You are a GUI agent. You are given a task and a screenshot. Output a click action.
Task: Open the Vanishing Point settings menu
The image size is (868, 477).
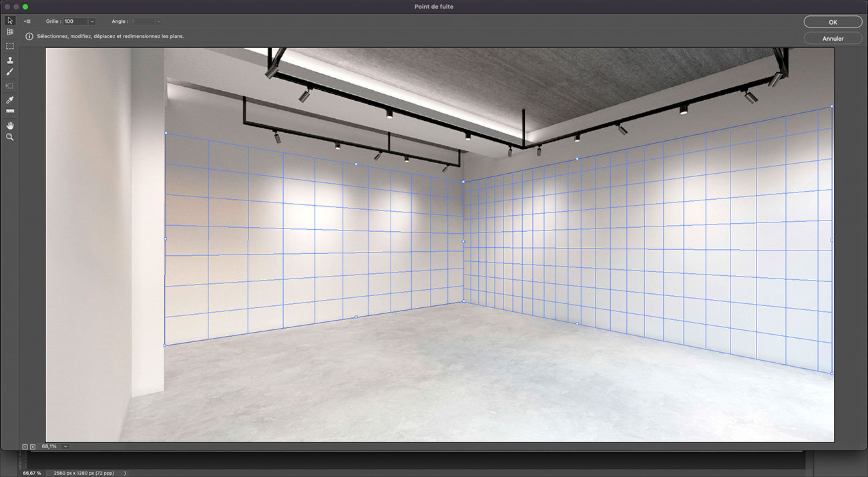[x=27, y=21]
